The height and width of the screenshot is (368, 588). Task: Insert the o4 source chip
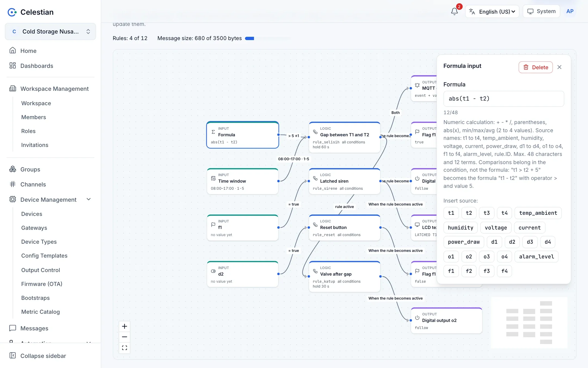(x=504, y=257)
